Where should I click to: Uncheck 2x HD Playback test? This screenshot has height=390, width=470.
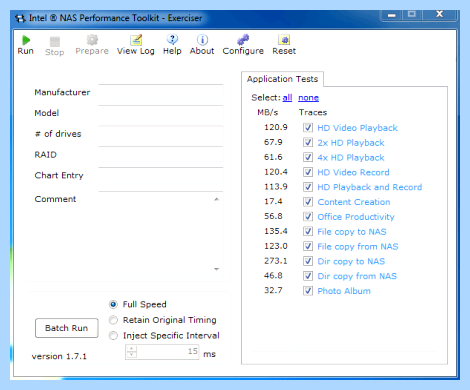tap(308, 142)
